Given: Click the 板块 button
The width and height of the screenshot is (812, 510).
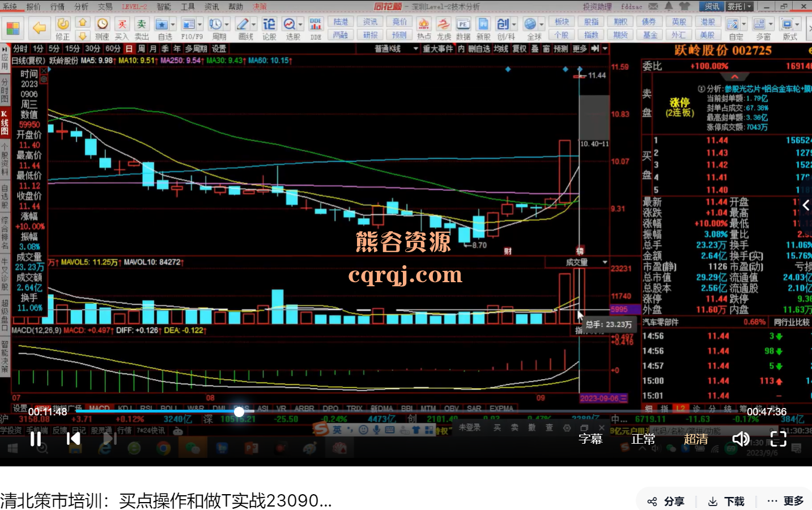Looking at the screenshot, I should point(562,22).
